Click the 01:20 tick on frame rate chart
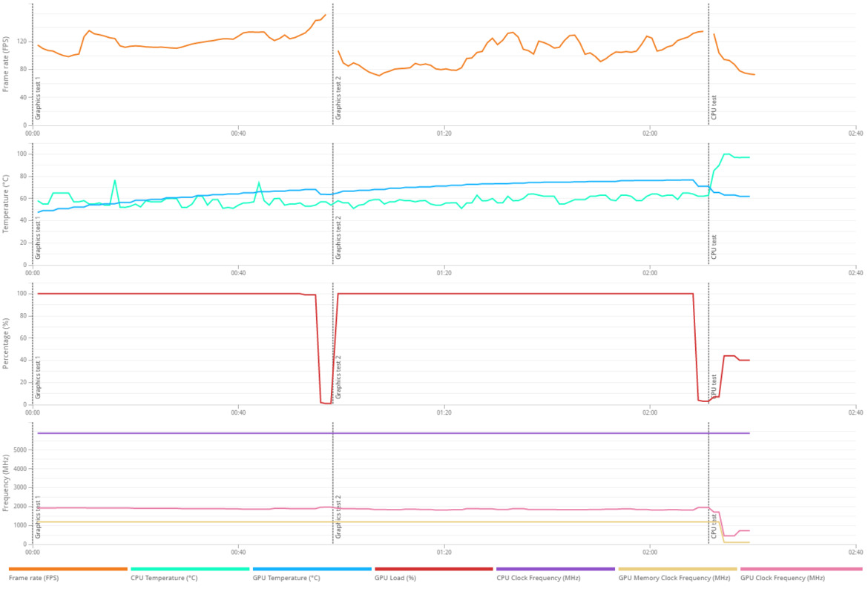 click(x=444, y=134)
